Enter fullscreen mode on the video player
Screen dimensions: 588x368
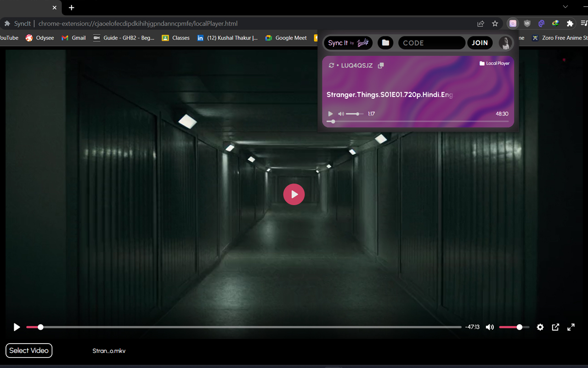tap(571, 327)
